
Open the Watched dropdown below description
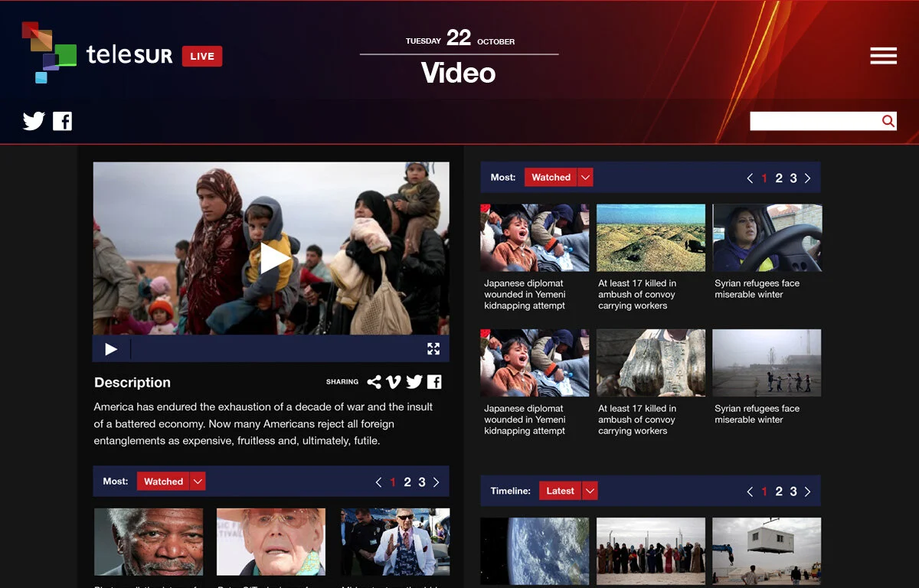click(198, 482)
